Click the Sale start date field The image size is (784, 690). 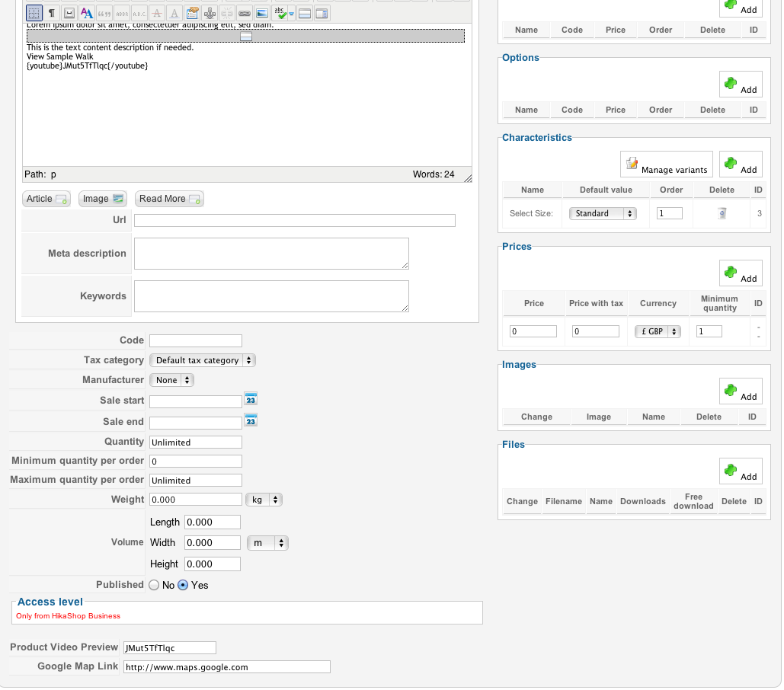click(x=196, y=401)
